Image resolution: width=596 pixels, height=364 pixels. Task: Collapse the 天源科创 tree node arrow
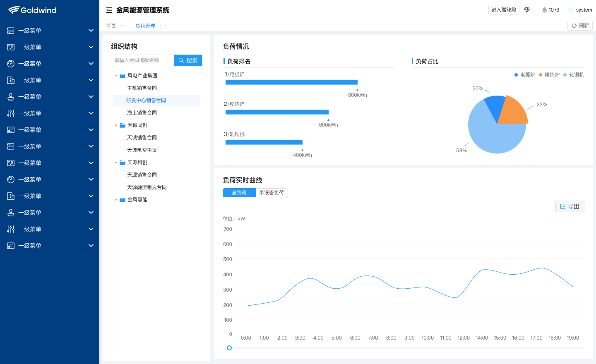point(116,163)
